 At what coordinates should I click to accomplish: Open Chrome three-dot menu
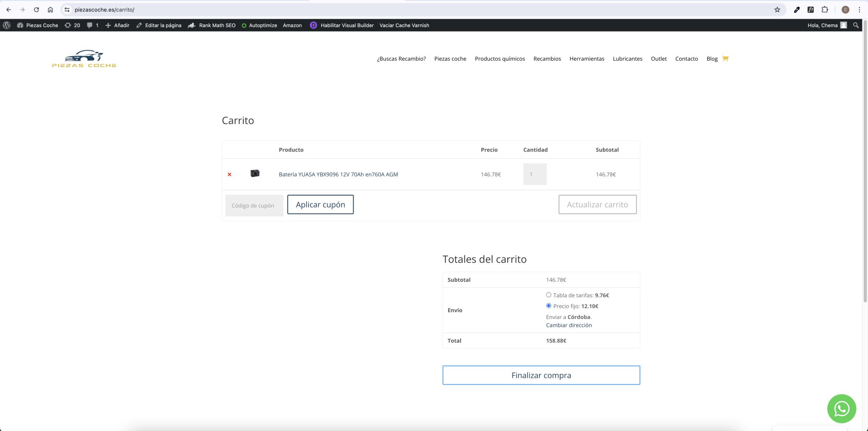859,10
